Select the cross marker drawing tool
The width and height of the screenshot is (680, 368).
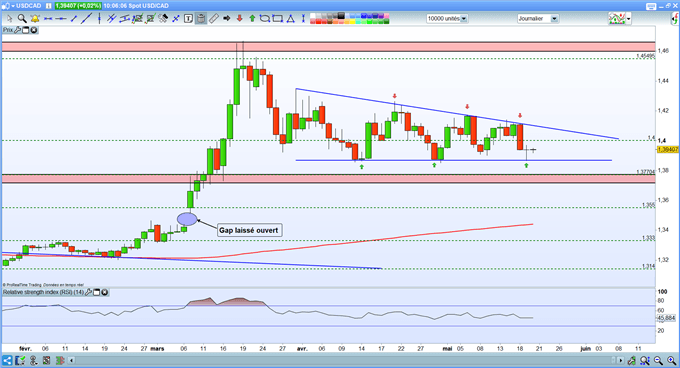[176, 19]
